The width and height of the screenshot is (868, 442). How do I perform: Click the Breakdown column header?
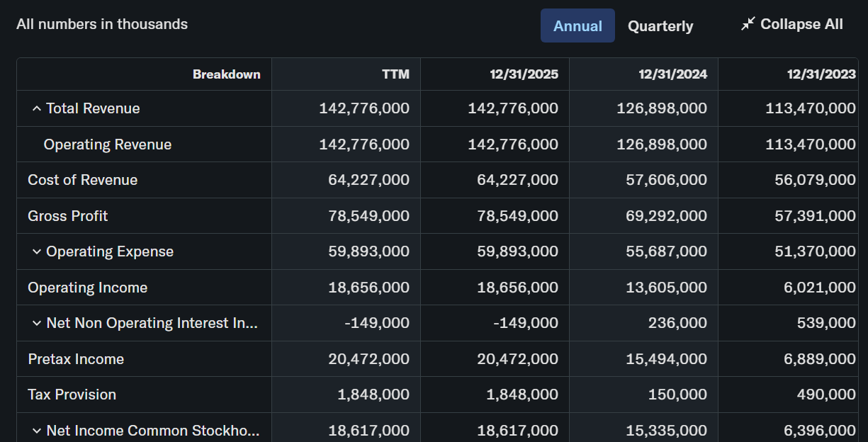pos(227,74)
